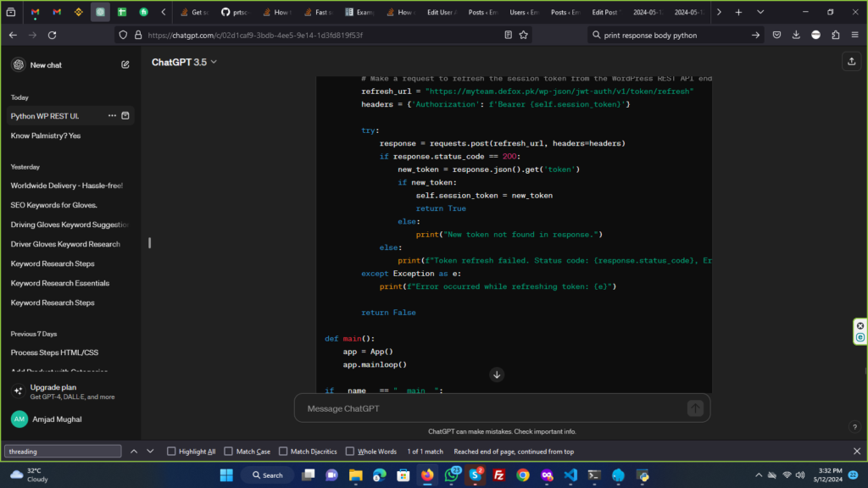Check the Whole Words option
Image resolution: width=868 pixels, height=488 pixels.
349,452
